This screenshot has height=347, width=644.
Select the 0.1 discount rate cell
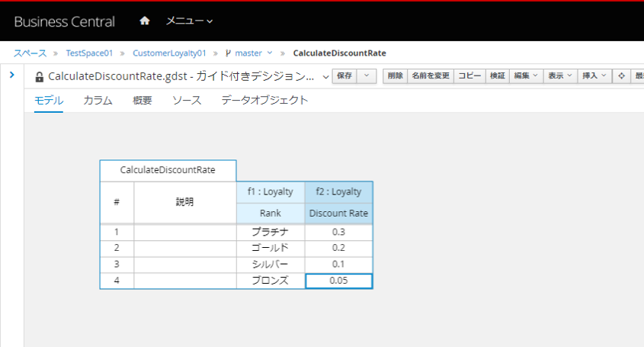coord(338,265)
